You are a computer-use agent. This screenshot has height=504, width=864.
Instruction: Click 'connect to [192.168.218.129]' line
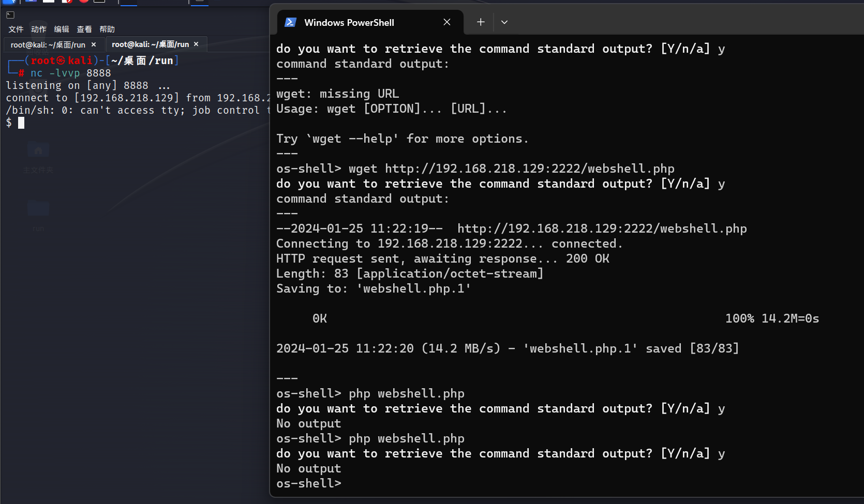pos(138,98)
